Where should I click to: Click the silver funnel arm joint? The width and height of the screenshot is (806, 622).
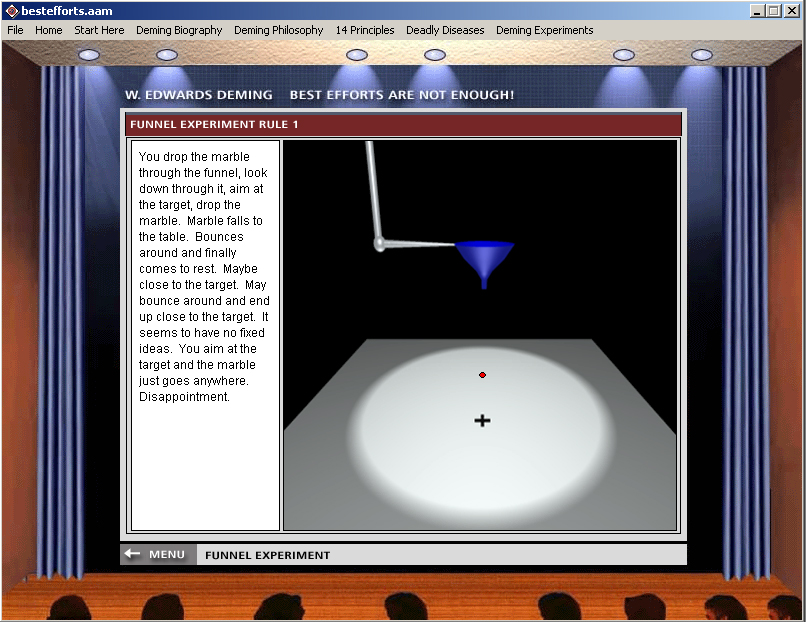(380, 243)
